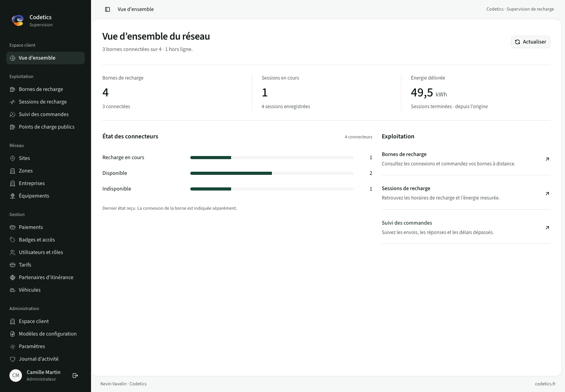565x392 pixels.
Task: Navigate to Zones
Action: 46,171
